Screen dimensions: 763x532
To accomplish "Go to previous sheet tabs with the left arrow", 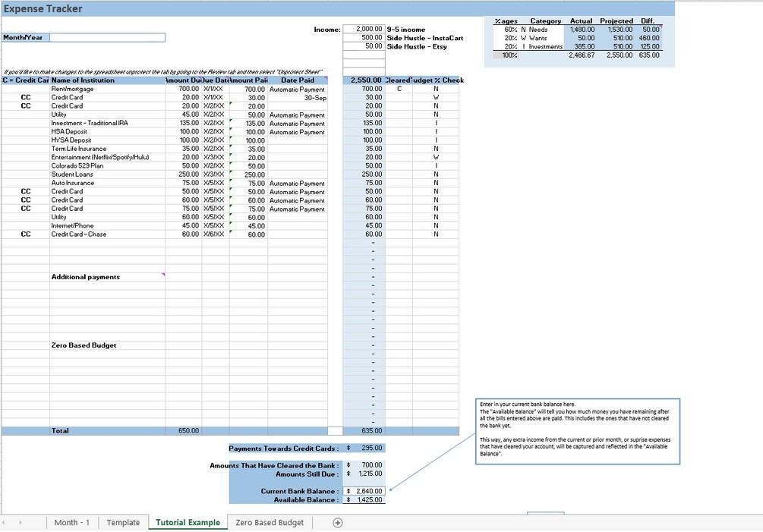I will (4, 523).
